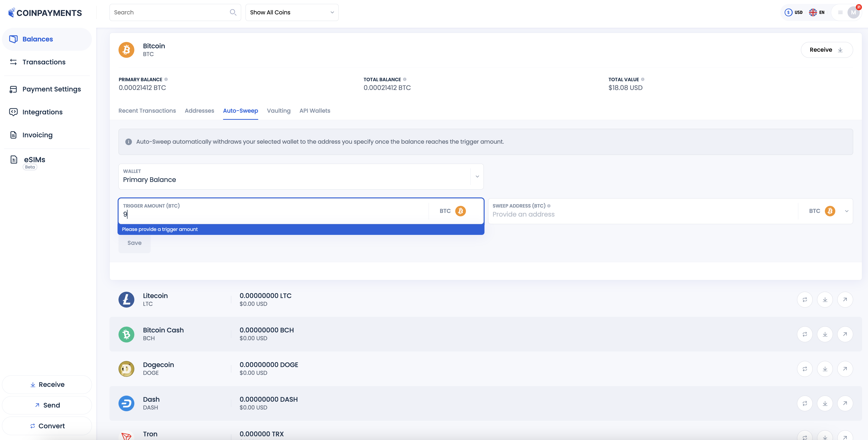868x440 pixels.
Task: Click the Litecoin convert icon
Action: [x=805, y=300]
